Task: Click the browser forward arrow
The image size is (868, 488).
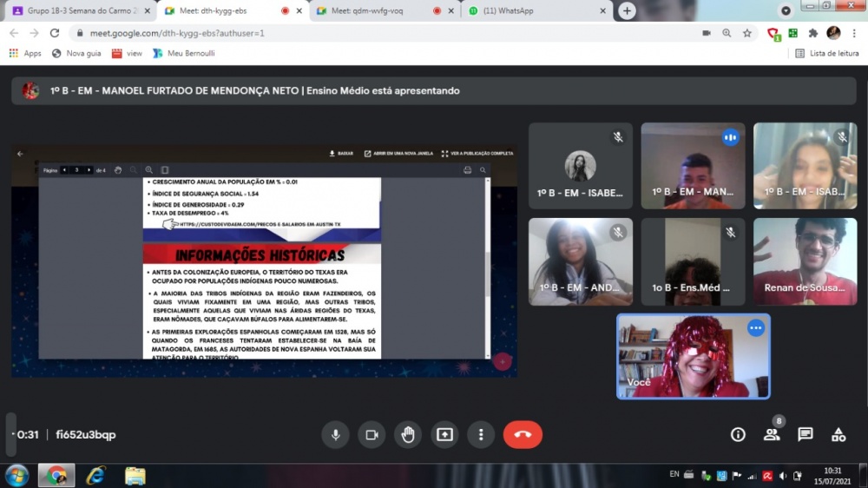Action: tap(35, 33)
